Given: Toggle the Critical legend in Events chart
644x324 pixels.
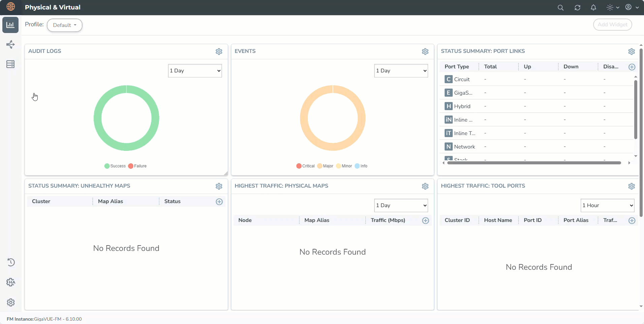Looking at the screenshot, I should point(305,166).
